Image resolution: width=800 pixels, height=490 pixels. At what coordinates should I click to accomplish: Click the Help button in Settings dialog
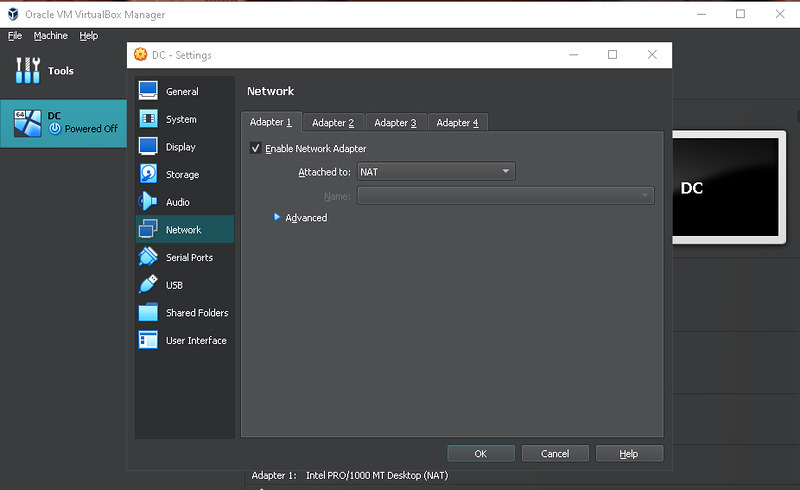point(629,453)
